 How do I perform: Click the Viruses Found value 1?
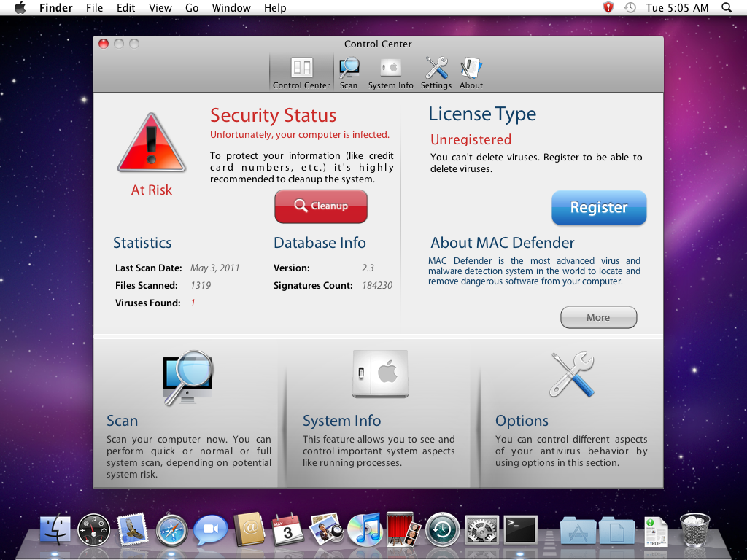tap(193, 303)
